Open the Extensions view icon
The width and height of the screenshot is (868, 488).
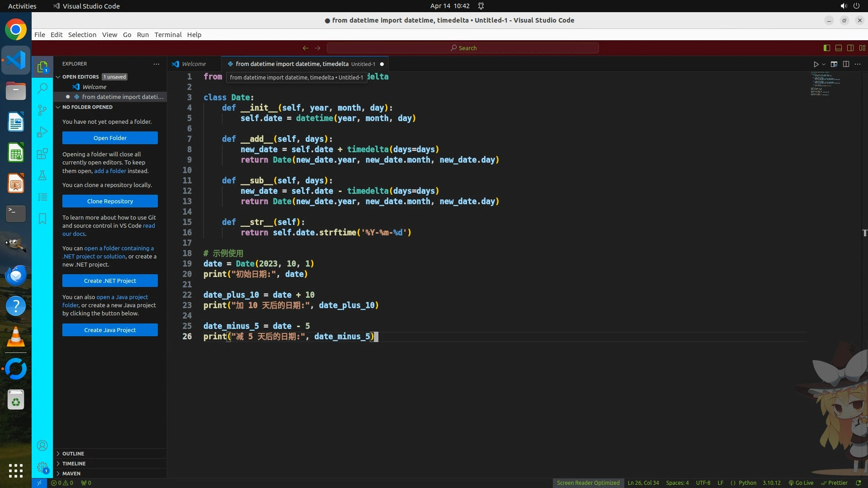pyautogui.click(x=42, y=154)
